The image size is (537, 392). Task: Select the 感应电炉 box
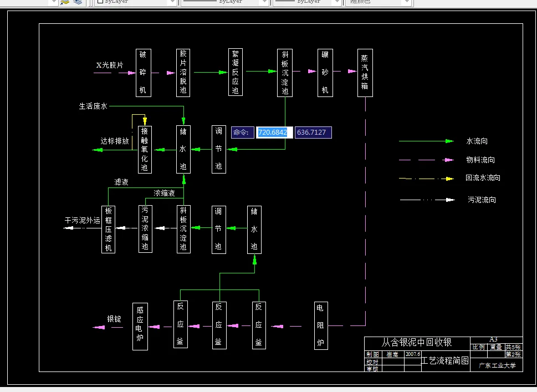(140, 326)
